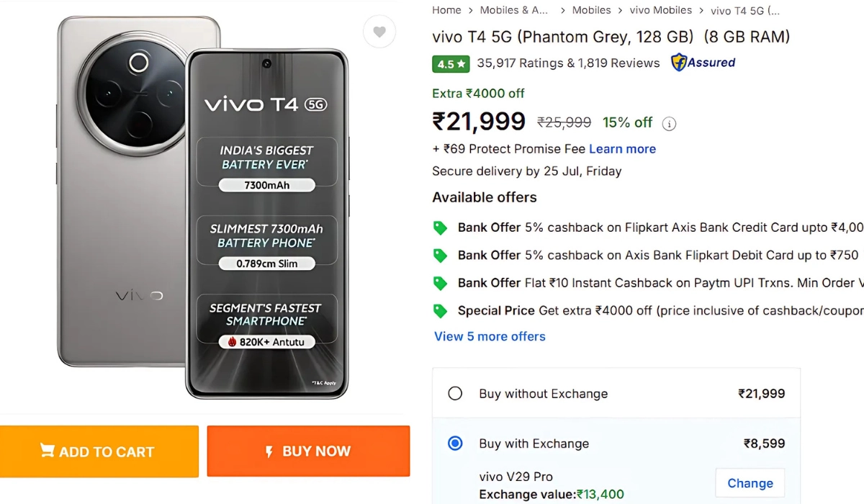Click the wishlist heart icon

pos(379,32)
